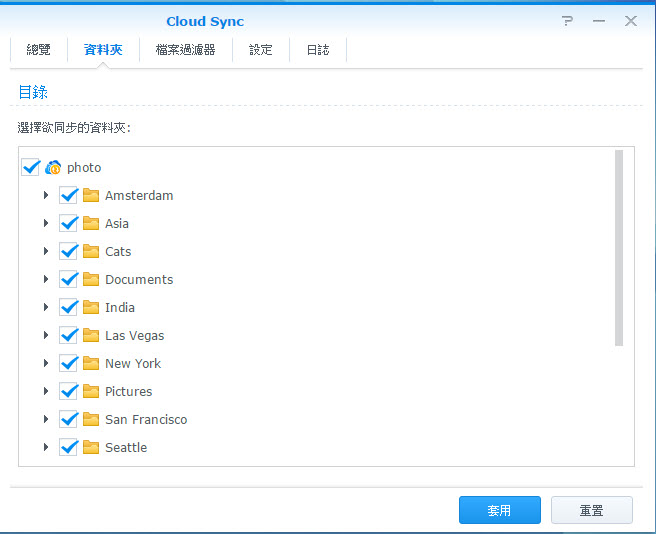Select the New York folder name

pyautogui.click(x=133, y=363)
